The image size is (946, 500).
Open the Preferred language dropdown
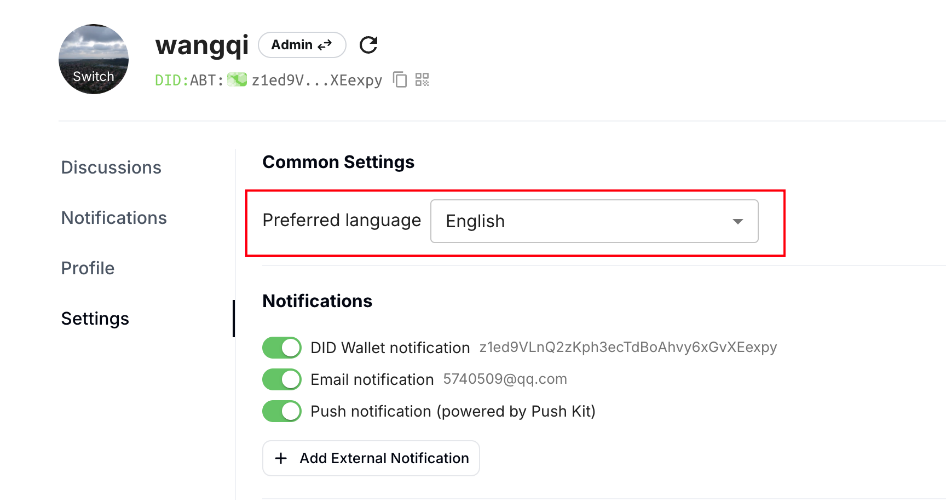[x=593, y=221]
